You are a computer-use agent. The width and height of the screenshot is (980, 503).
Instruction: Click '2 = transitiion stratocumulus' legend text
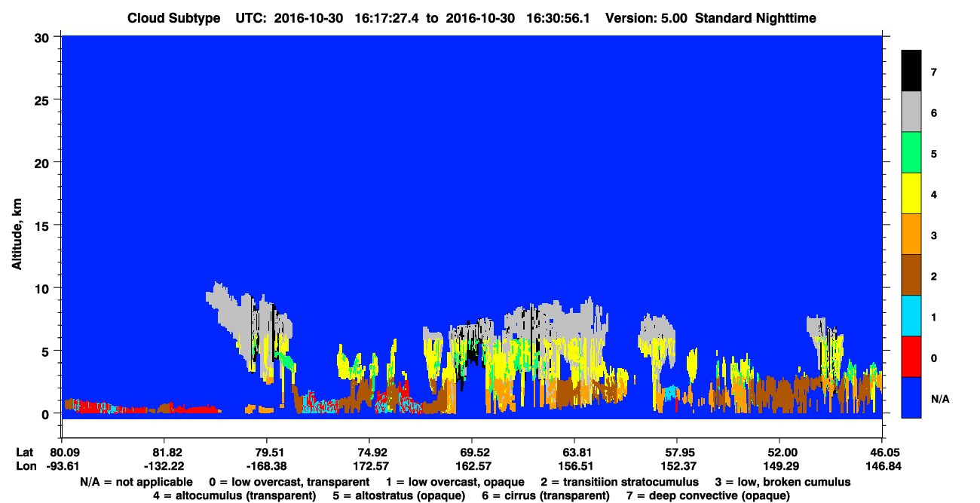click(x=620, y=482)
